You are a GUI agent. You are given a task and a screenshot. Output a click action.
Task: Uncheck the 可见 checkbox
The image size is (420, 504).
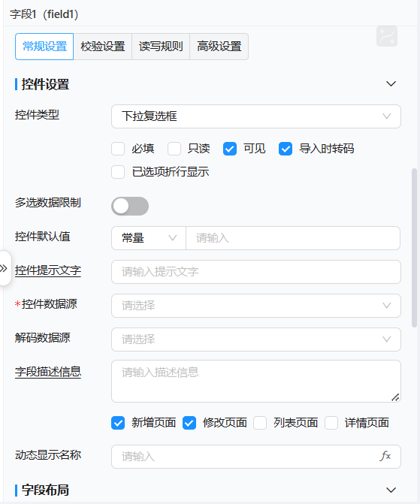(230, 149)
